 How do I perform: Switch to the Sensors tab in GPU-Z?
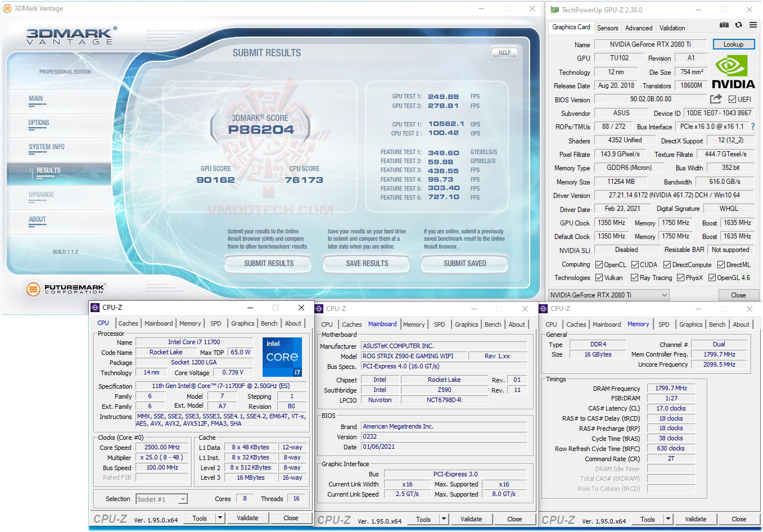[607, 28]
